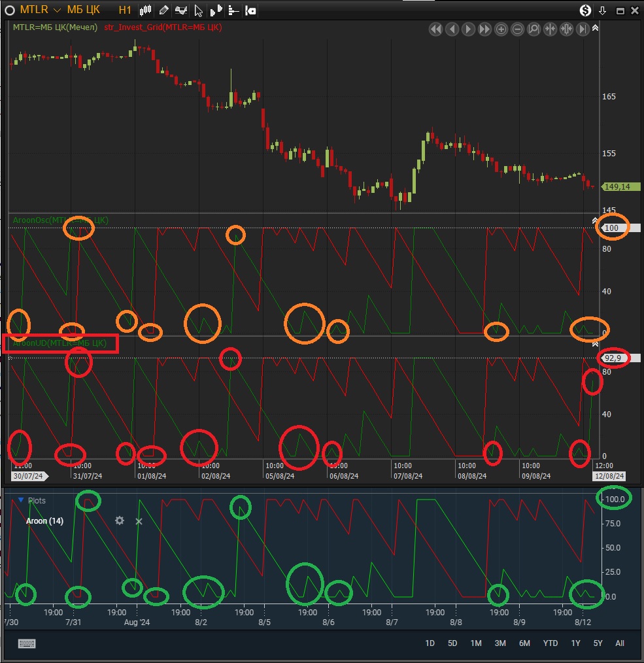Click the magnifier zoom tool icon
The width and height of the screenshot is (644, 663).
click(x=534, y=29)
